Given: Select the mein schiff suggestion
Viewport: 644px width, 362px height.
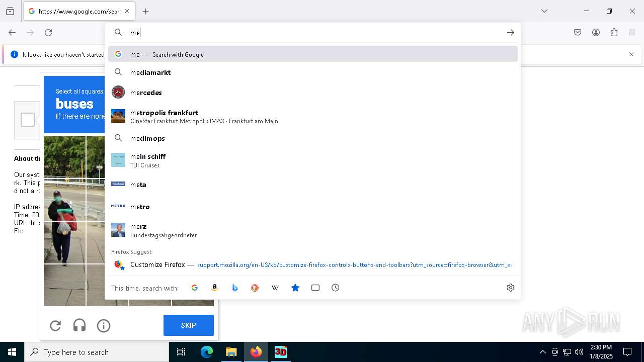Looking at the screenshot, I should coord(313,160).
